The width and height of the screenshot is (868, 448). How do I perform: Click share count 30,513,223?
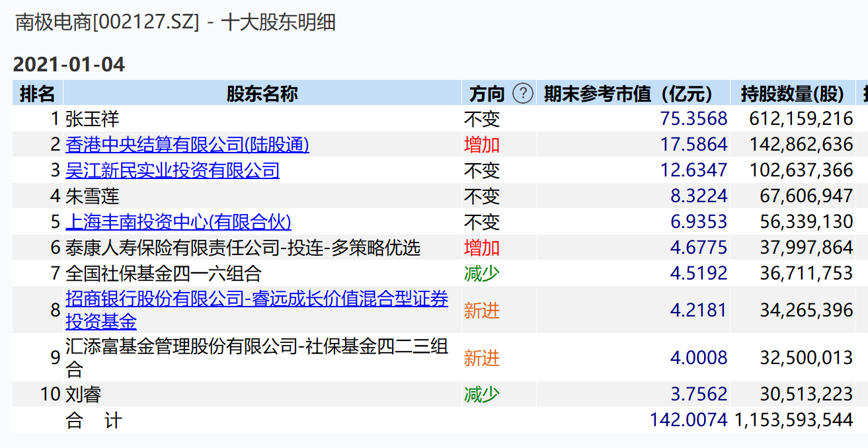807,394
